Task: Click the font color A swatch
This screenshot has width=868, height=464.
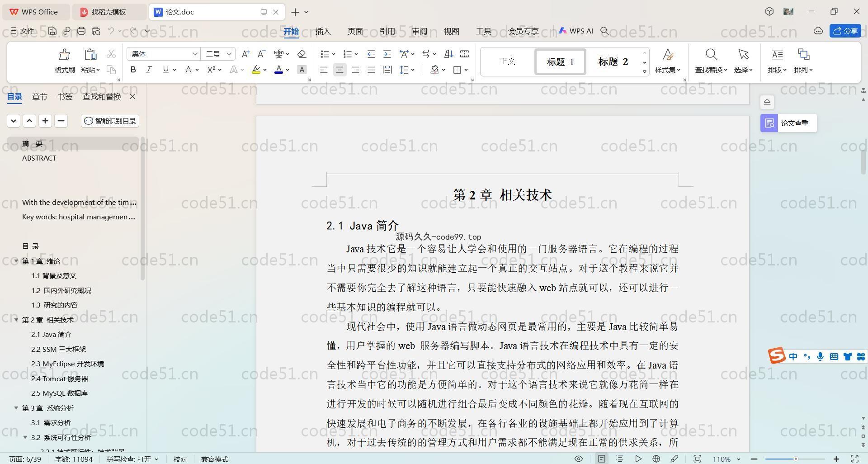Action: [x=278, y=70]
